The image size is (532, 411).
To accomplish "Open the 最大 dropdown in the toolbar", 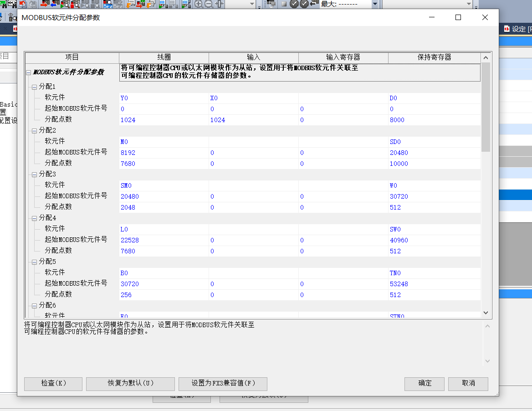I will coord(375,4).
